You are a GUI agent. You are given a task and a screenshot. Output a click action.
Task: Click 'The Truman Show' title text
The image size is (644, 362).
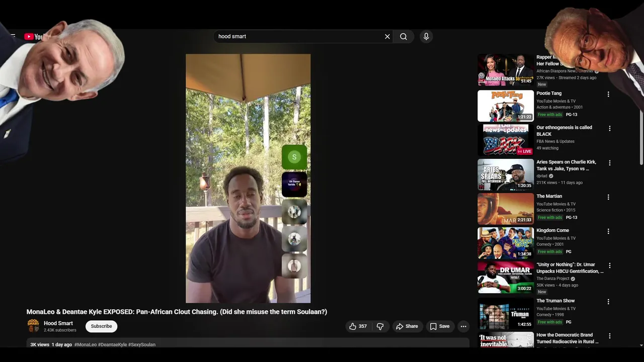[x=555, y=301]
